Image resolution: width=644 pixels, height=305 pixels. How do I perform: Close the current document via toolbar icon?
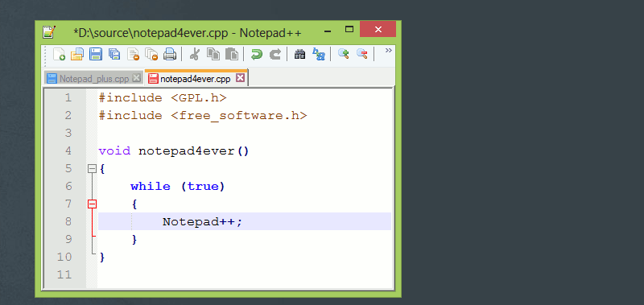pos(133,54)
